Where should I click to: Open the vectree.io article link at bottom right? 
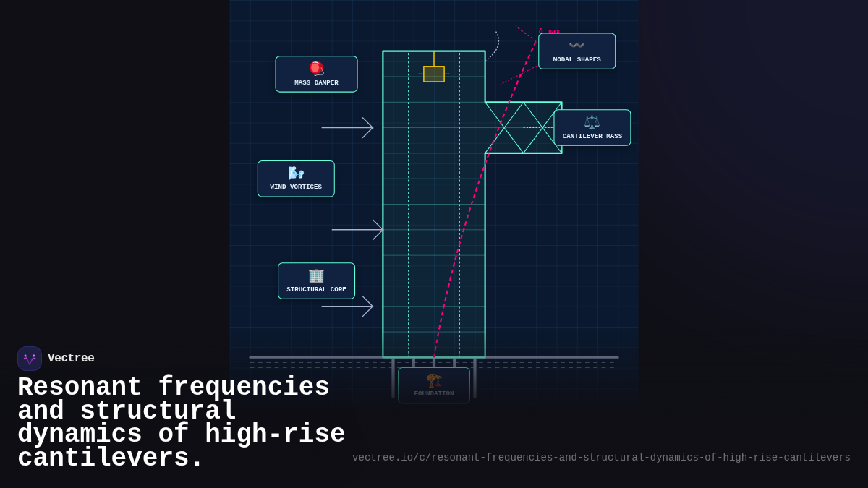[x=601, y=457]
